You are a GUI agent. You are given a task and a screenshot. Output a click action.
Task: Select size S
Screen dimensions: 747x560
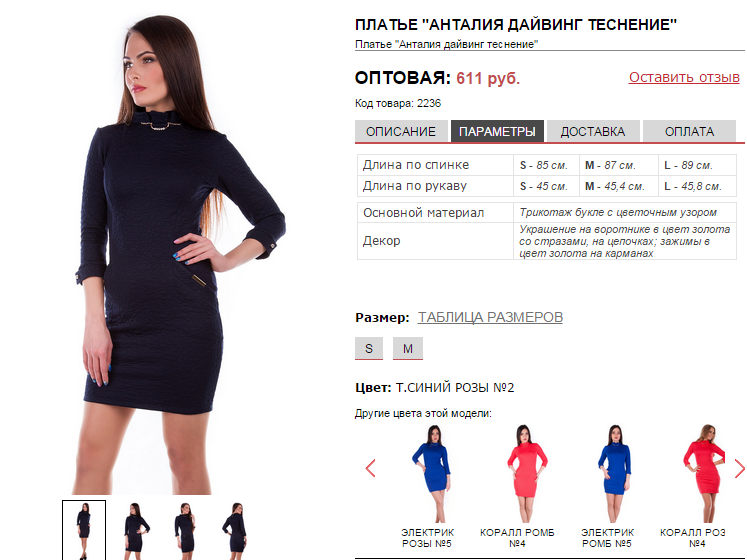coord(369,348)
